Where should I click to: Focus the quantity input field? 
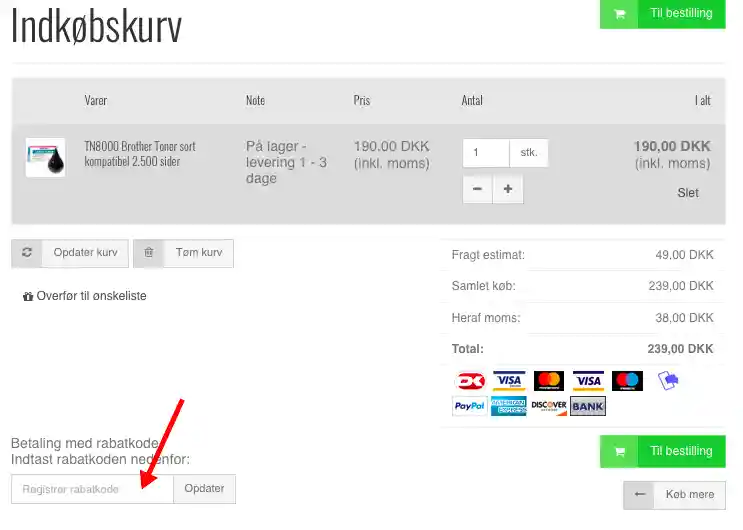point(485,153)
